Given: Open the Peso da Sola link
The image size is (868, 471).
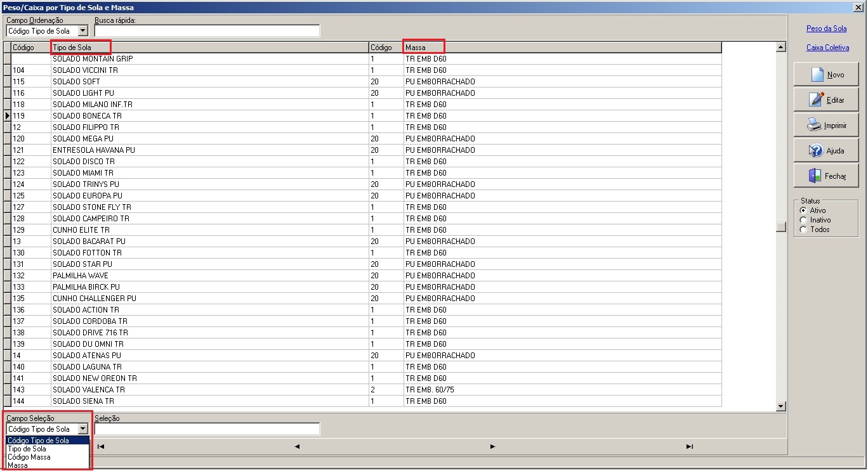Looking at the screenshot, I should (x=826, y=29).
